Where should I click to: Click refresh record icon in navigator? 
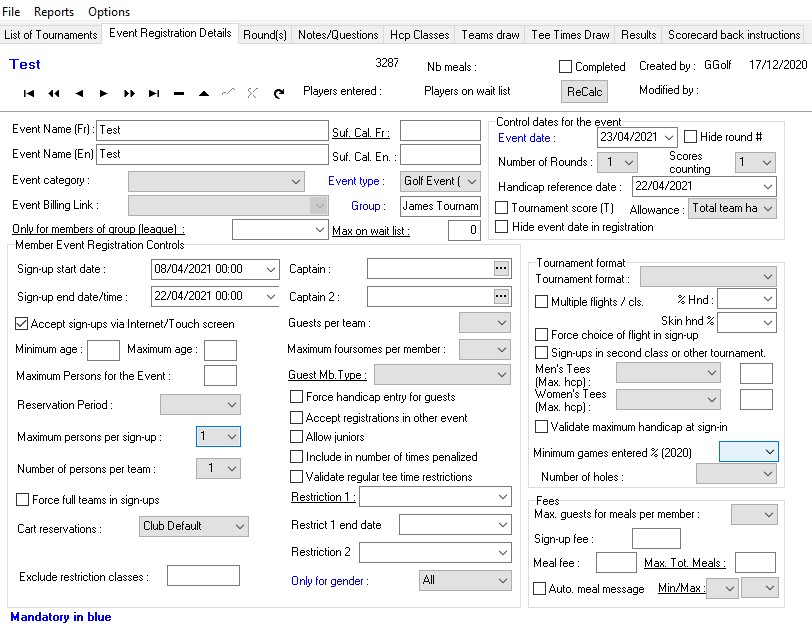click(x=279, y=93)
